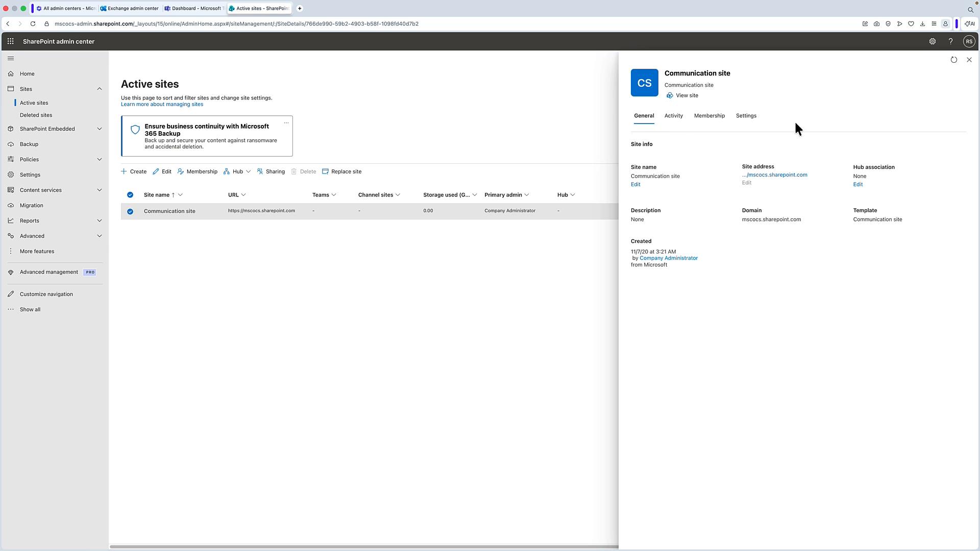Switch to the Membership tab in panel
Screen dimensions: 980x551
pos(709,116)
